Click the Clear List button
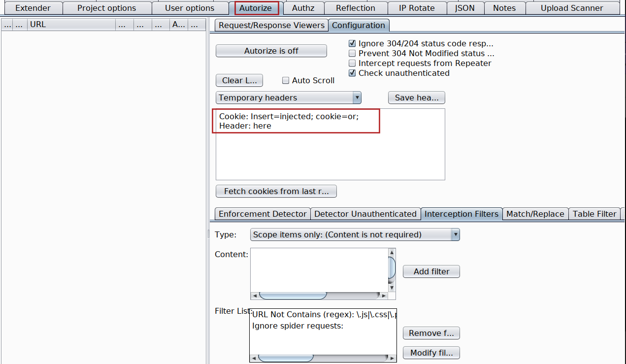Viewport: 626px width, 364px height. pyautogui.click(x=239, y=80)
